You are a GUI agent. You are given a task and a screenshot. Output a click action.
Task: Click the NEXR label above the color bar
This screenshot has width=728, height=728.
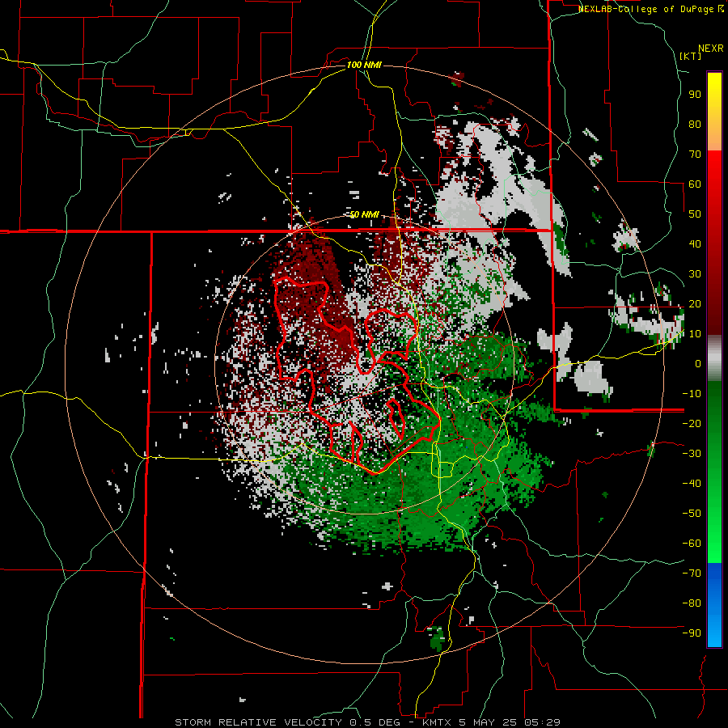[x=711, y=49]
